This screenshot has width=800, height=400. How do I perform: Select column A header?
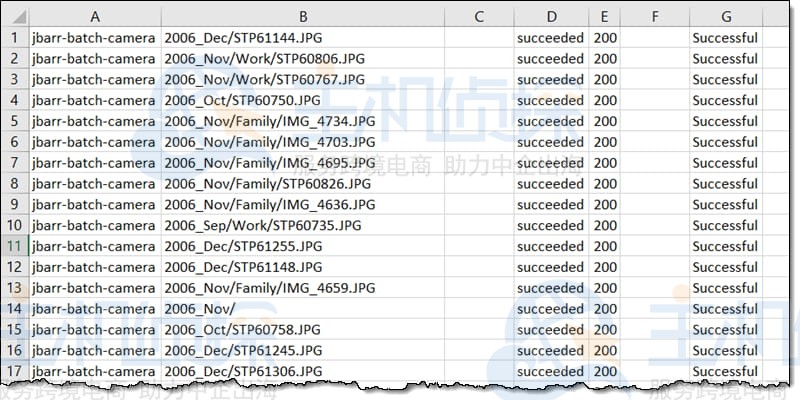[x=94, y=17]
